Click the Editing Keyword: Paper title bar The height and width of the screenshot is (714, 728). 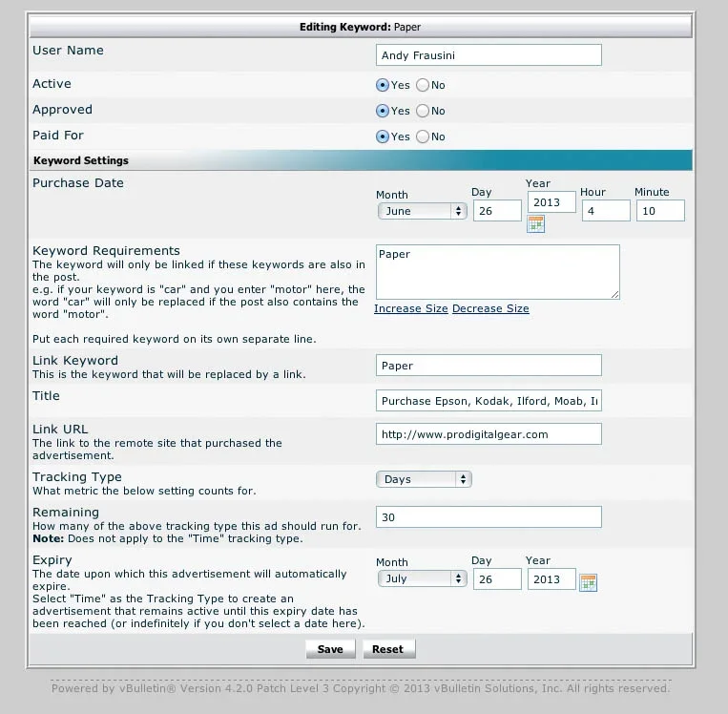tap(361, 27)
